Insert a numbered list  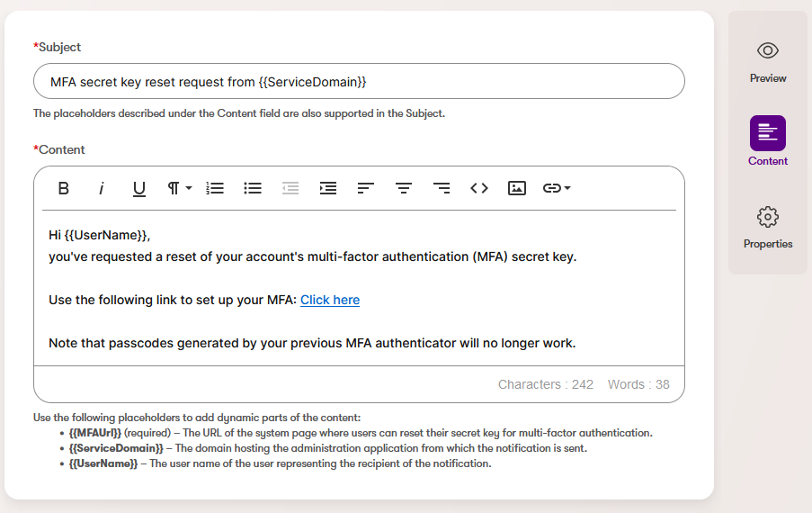click(215, 188)
